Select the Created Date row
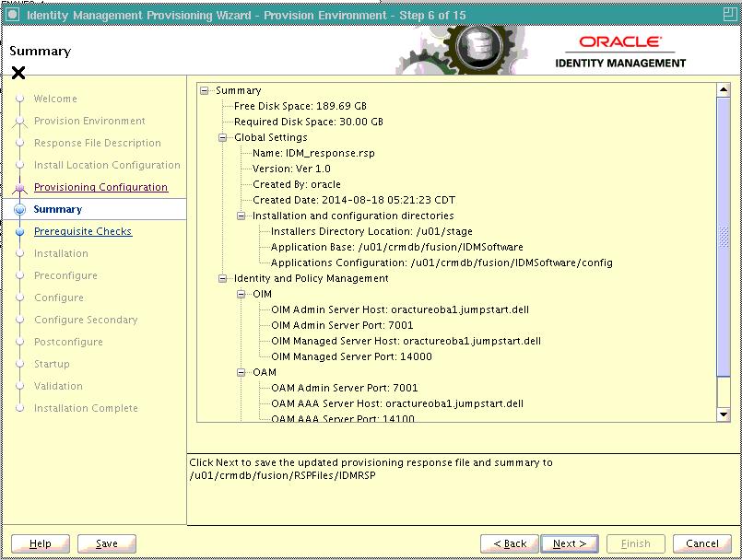Image resolution: width=742 pixels, height=560 pixels. point(354,200)
